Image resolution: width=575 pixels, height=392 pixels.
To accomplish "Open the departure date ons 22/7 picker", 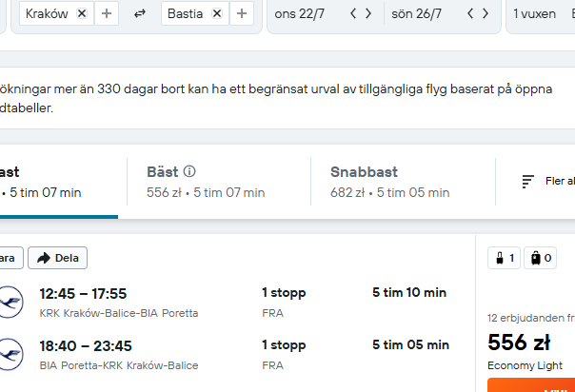I will pyautogui.click(x=300, y=13).
